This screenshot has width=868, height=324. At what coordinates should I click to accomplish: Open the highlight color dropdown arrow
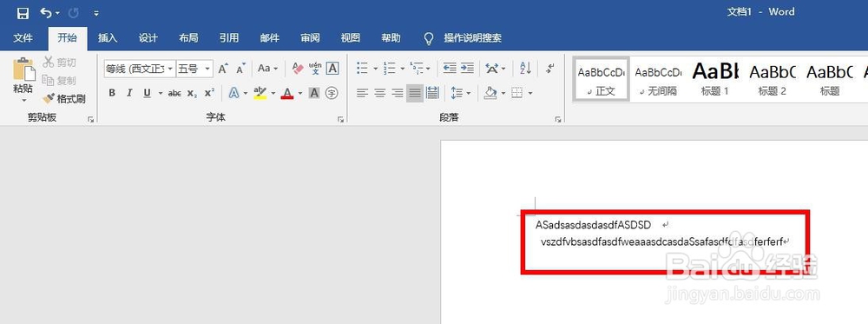(273, 93)
